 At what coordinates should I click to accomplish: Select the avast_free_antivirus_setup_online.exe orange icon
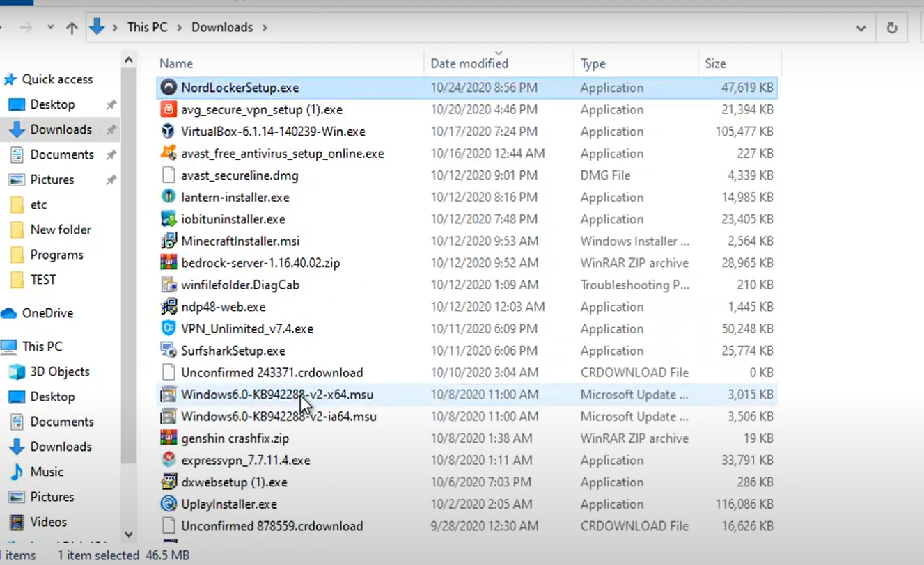[x=168, y=153]
